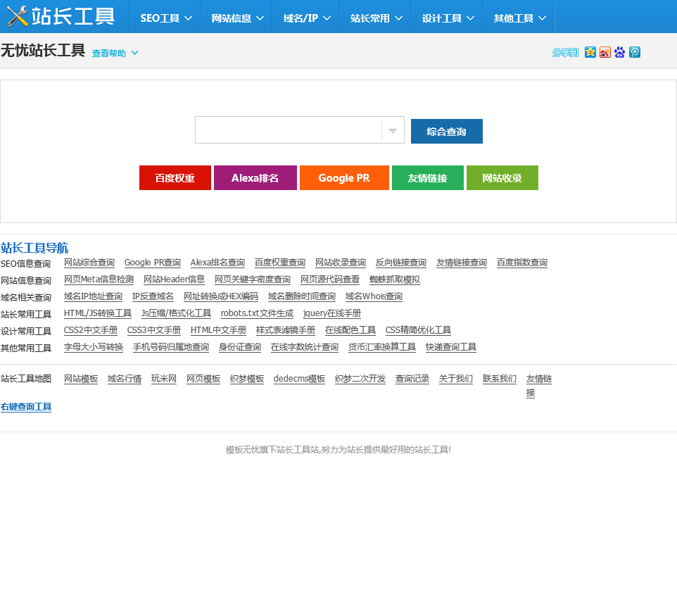Click the 站长工具 logo
The height and width of the screenshot is (616, 677).
coord(61,16)
